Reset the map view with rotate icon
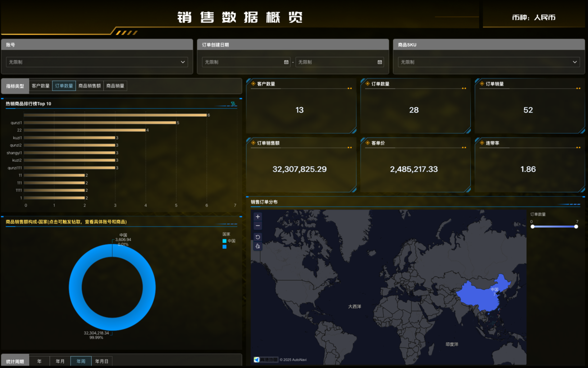Image resolution: width=588 pixels, height=368 pixels. (x=258, y=237)
